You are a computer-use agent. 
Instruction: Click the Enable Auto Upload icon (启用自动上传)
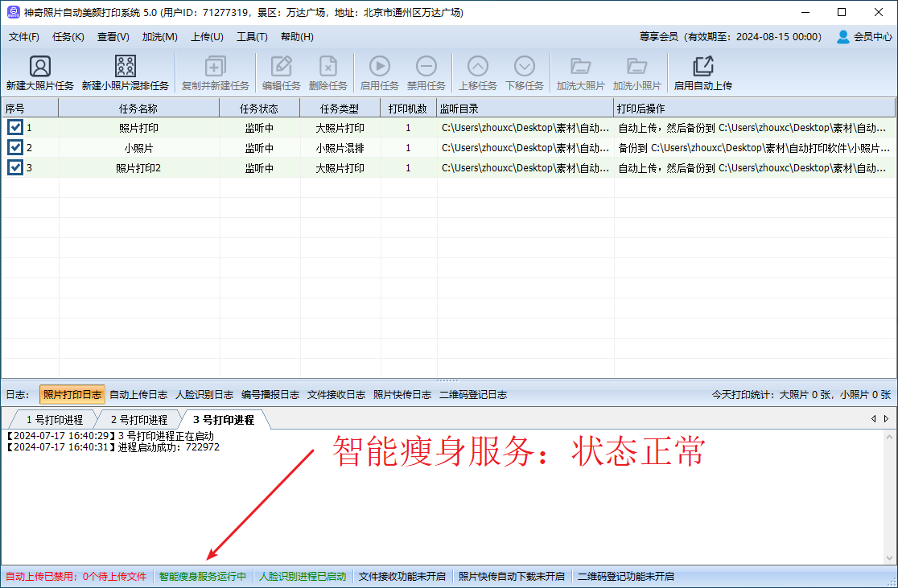(702, 67)
